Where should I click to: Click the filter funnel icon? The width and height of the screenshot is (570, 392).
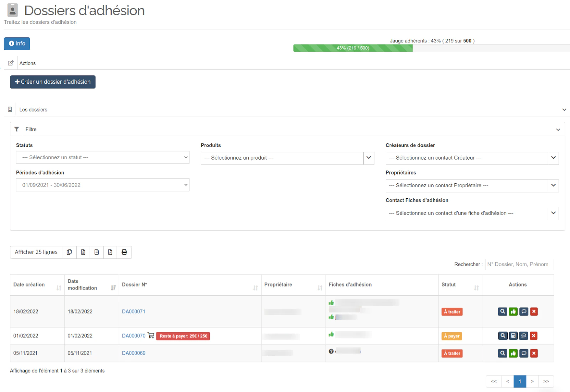(x=16, y=129)
